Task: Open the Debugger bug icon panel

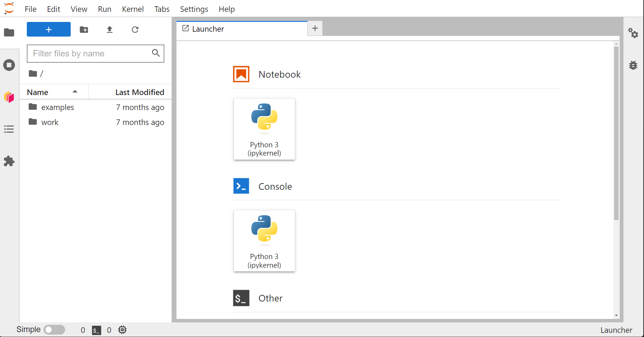Action: pyautogui.click(x=633, y=65)
